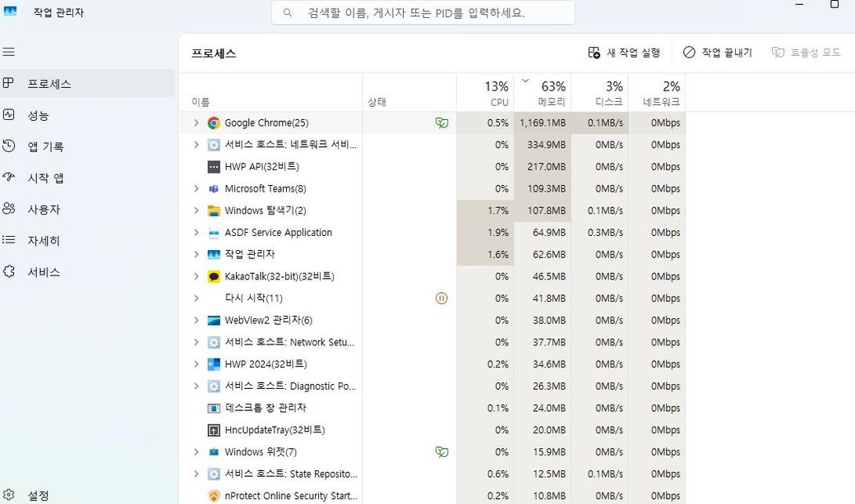This screenshot has width=855, height=504.
Task: Click the nProtect Online Security shield icon
Action: (x=214, y=496)
